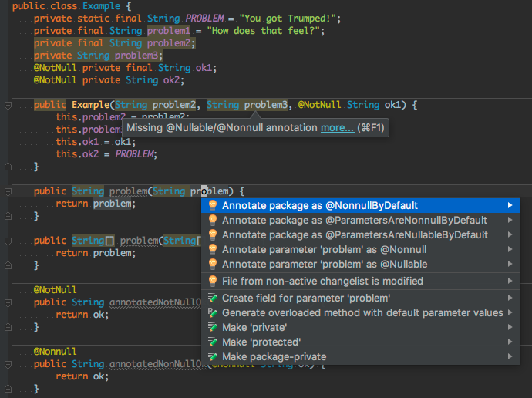Screen dimensions: 532x398
Task: Select the Make 'private' intention
Action: 361,327
